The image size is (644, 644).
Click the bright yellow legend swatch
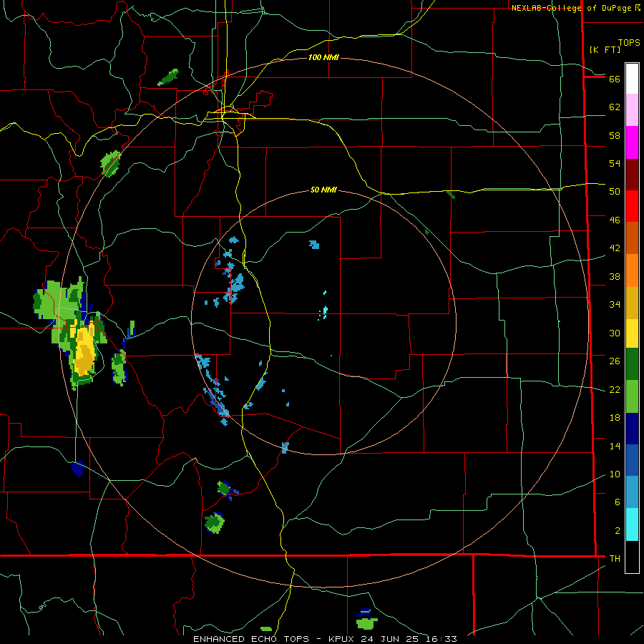pos(632,333)
